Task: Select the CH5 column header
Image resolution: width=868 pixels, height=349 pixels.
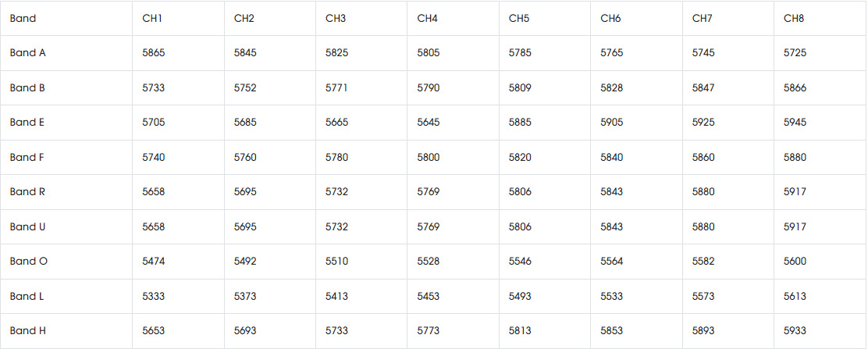Action: point(519,18)
